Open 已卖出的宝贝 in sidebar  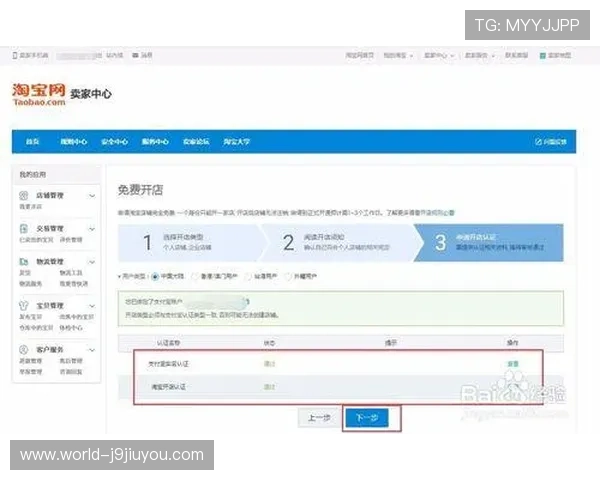pos(36,240)
